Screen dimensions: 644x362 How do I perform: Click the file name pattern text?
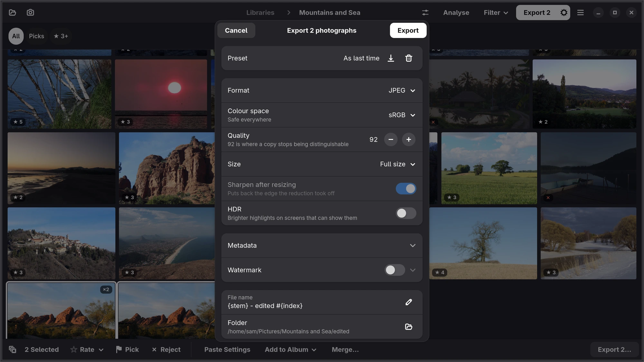[x=265, y=306]
